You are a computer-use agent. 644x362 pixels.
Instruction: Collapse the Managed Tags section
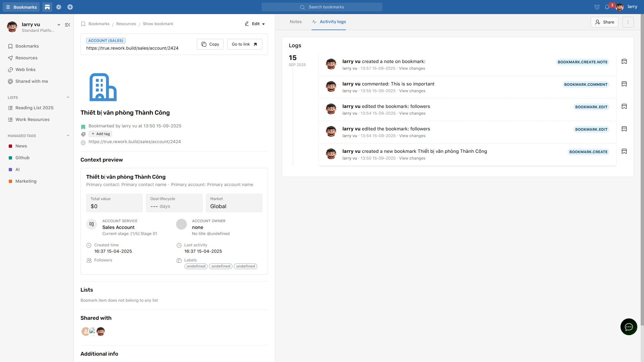[68, 136]
